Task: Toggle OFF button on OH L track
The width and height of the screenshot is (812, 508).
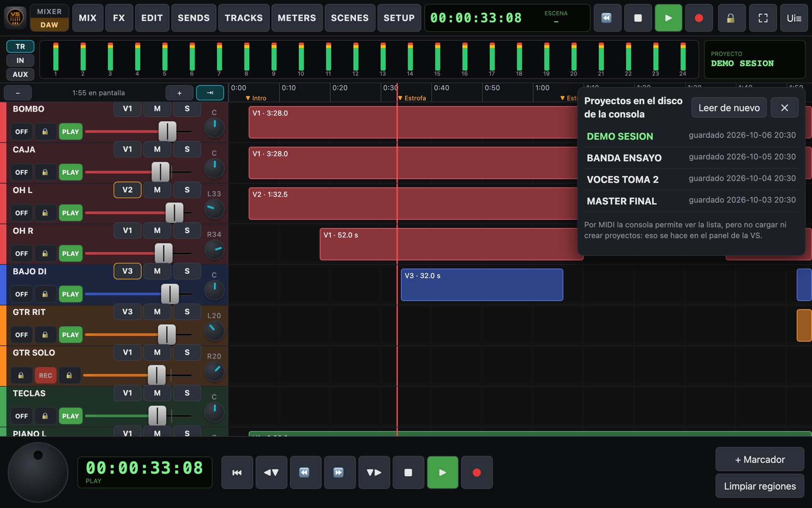Action: pos(22,213)
